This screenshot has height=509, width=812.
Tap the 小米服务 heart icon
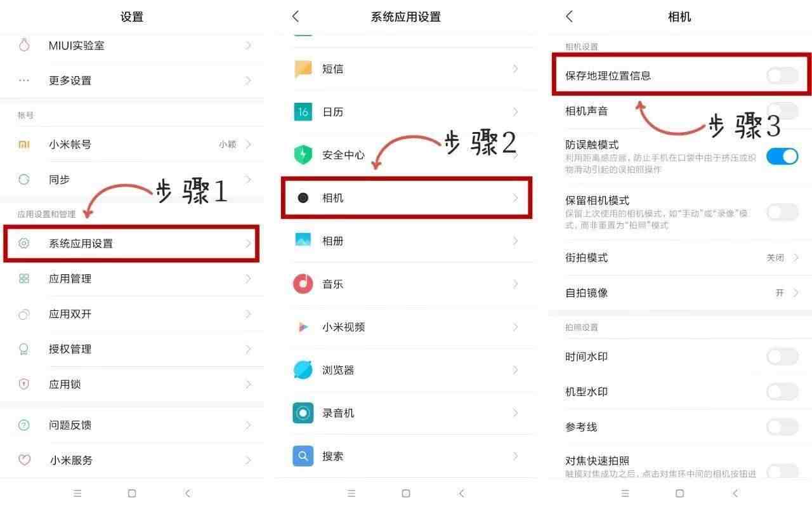coord(24,460)
